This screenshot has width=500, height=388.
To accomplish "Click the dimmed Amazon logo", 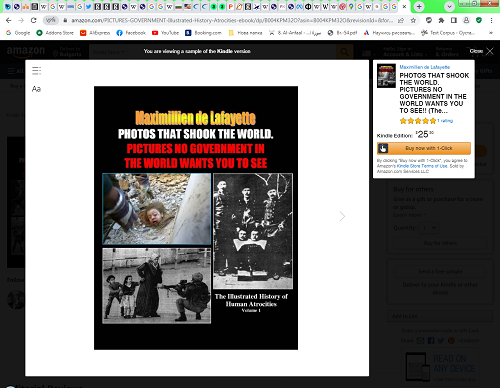I will click(x=26, y=51).
